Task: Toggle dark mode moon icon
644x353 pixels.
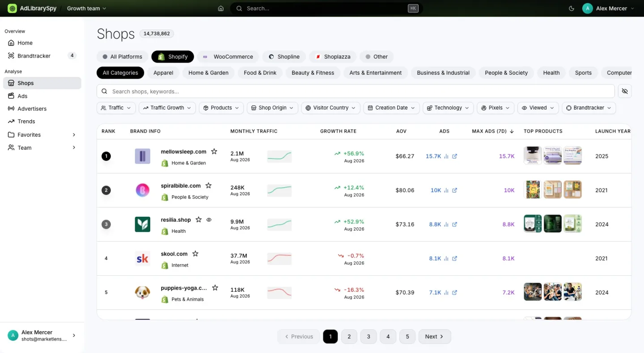Action: 571,8
